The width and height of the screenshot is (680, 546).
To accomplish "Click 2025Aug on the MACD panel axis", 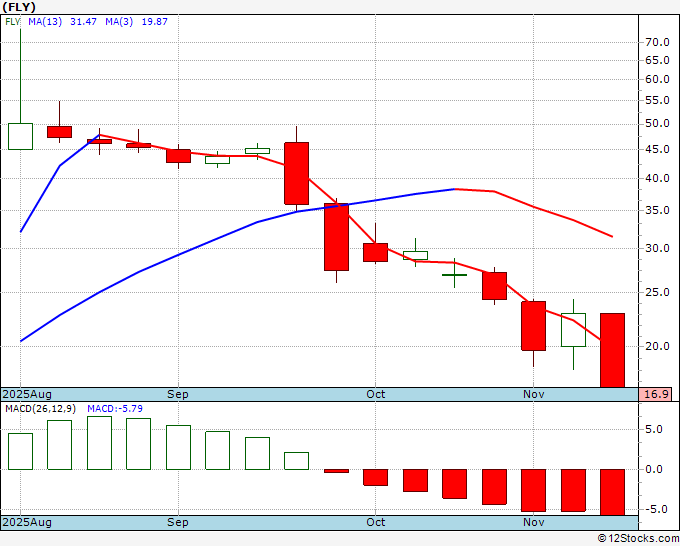I will [x=27, y=522].
